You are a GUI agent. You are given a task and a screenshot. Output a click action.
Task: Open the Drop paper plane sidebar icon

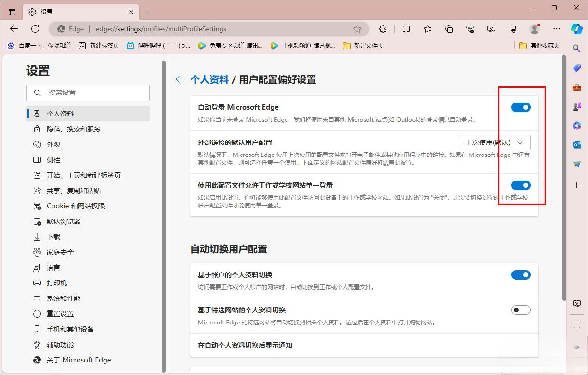577,164
